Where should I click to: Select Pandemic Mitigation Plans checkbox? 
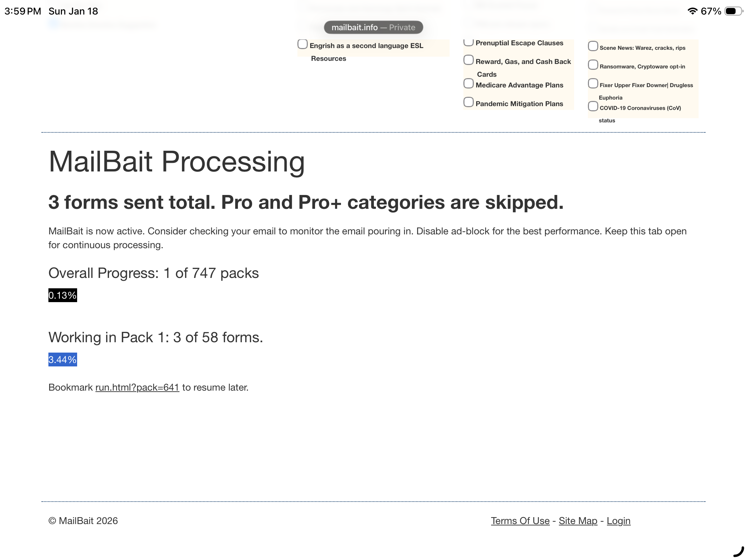[469, 102]
